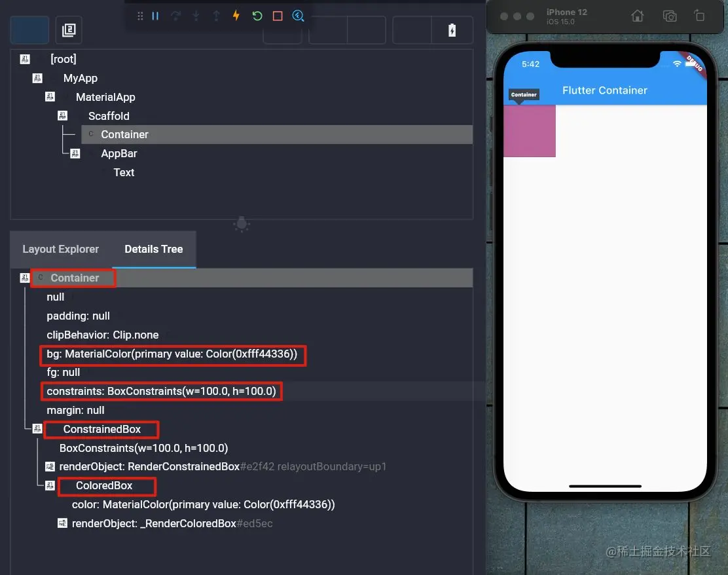
Task: Hot restart app via green circular arrow icon
Action: click(x=257, y=16)
